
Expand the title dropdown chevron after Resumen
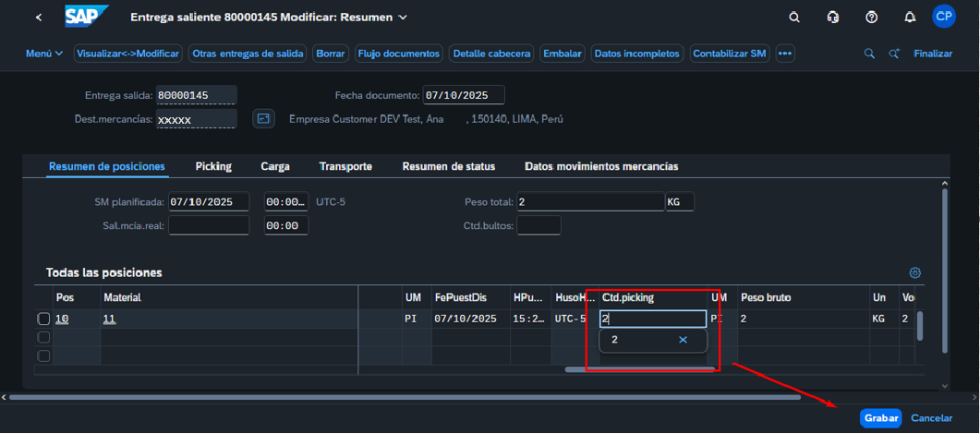[x=403, y=18]
